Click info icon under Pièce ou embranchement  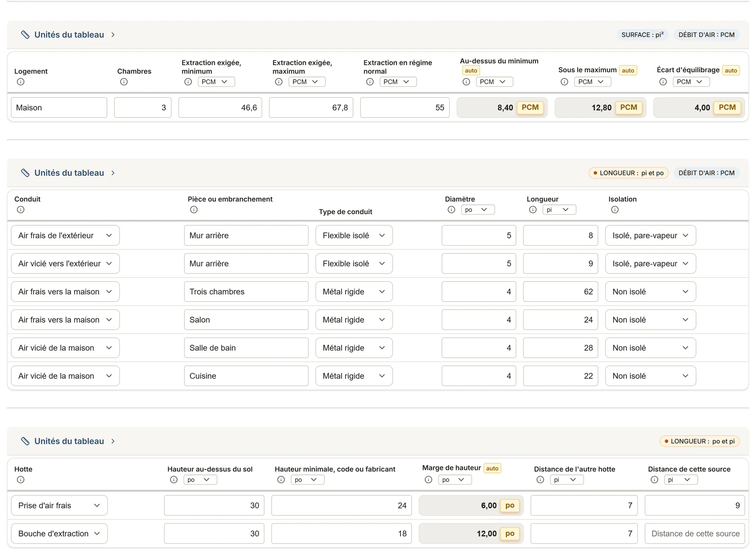tap(194, 209)
